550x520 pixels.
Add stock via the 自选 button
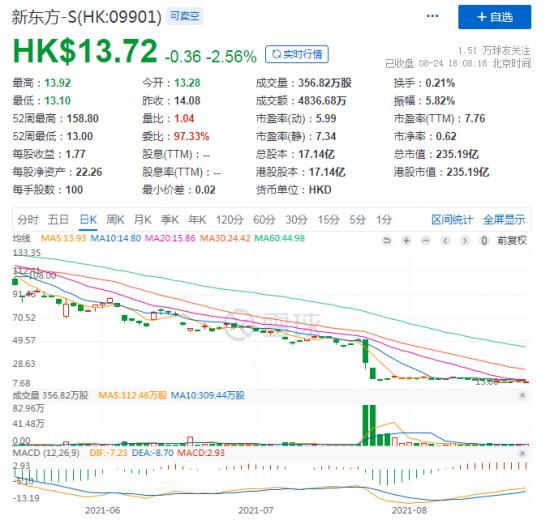click(x=495, y=17)
